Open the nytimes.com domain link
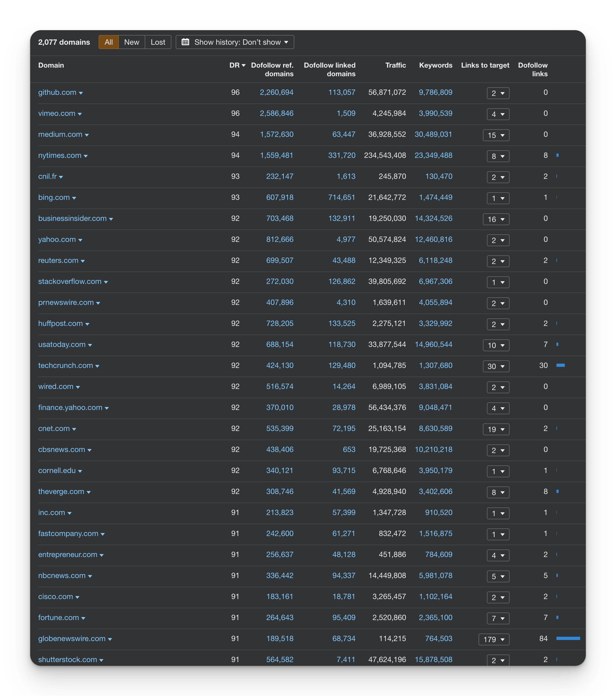 click(x=60, y=155)
